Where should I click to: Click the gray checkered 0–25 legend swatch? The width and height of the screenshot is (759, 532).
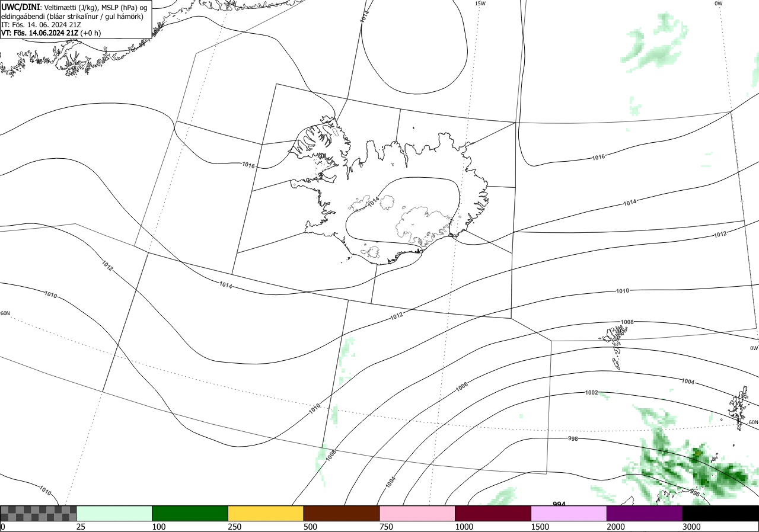tap(39, 513)
